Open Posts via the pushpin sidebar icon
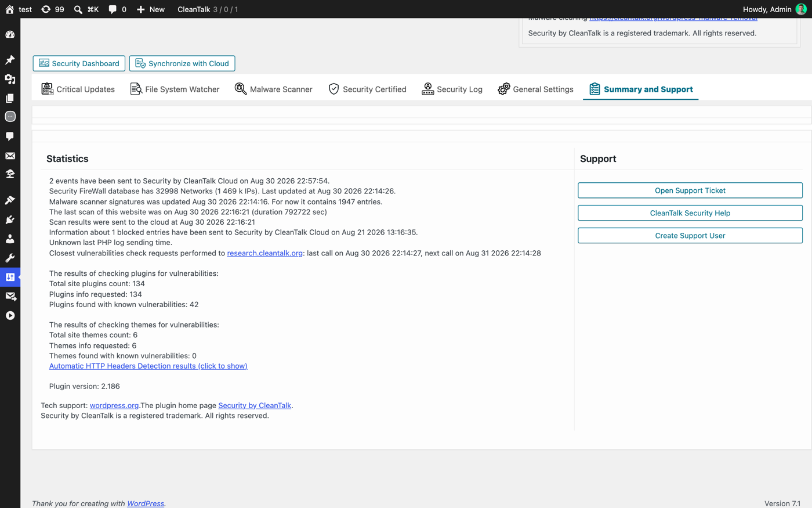Viewport: 812px width, 508px height. [x=10, y=60]
